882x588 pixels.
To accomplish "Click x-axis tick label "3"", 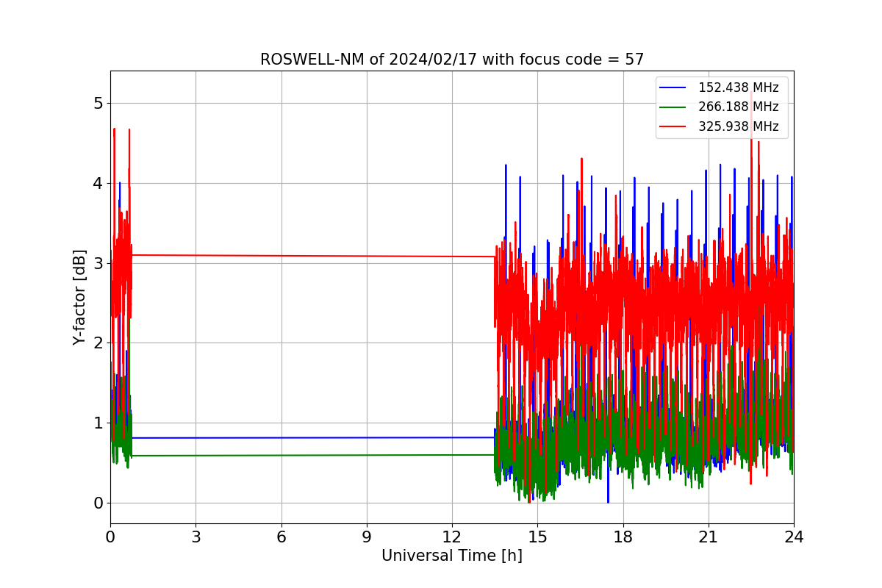I will (196, 537).
